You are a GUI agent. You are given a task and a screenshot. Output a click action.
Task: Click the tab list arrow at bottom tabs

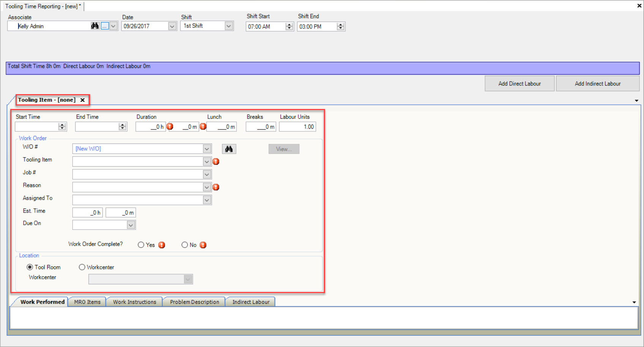pyautogui.click(x=634, y=302)
